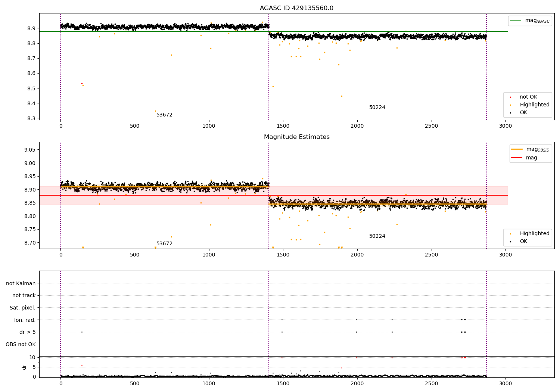560x392 pixels.
Task: Click the "50224" annotation in the top plot
Action: click(x=377, y=108)
